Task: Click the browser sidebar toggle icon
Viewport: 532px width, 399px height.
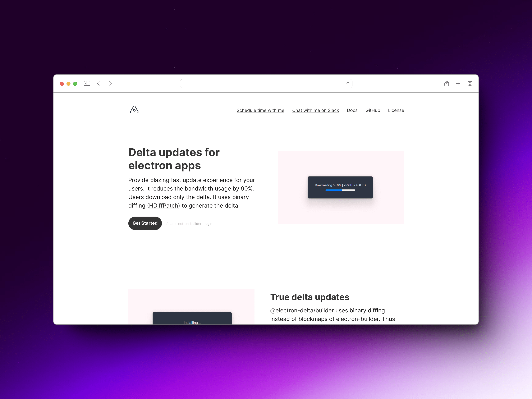Action: pyautogui.click(x=87, y=83)
